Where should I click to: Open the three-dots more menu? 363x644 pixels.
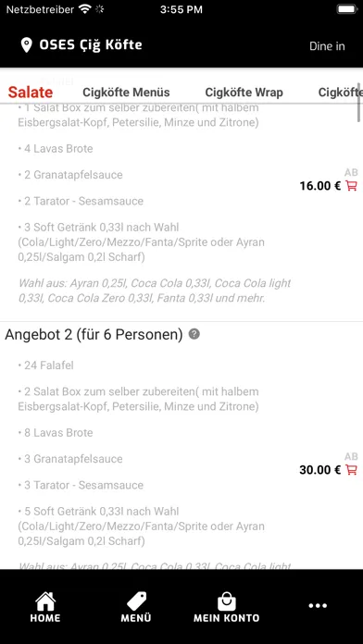point(318,605)
